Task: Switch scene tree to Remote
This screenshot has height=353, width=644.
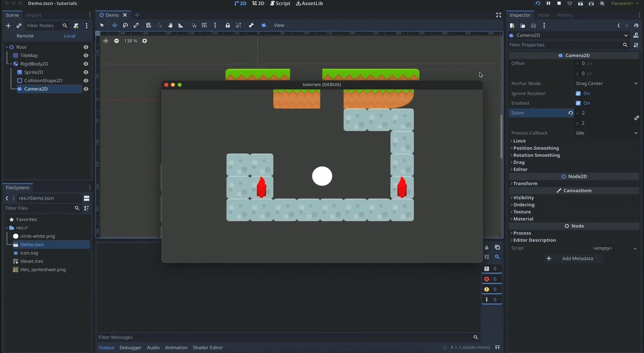Action: 25,36
